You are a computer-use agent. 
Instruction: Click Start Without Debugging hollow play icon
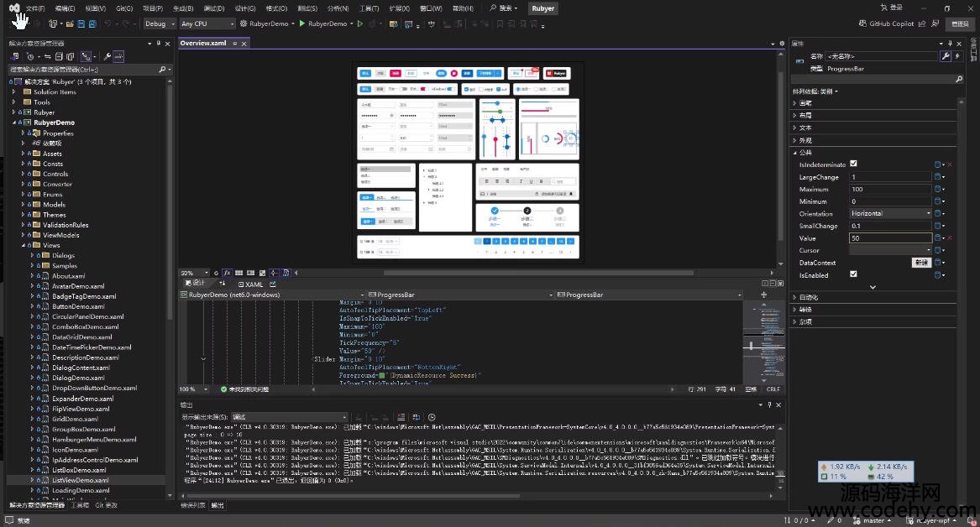pos(360,23)
